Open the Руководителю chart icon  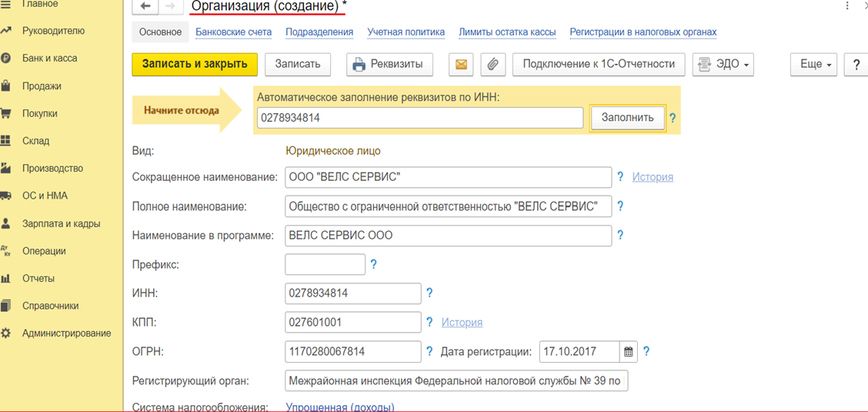pos(6,31)
